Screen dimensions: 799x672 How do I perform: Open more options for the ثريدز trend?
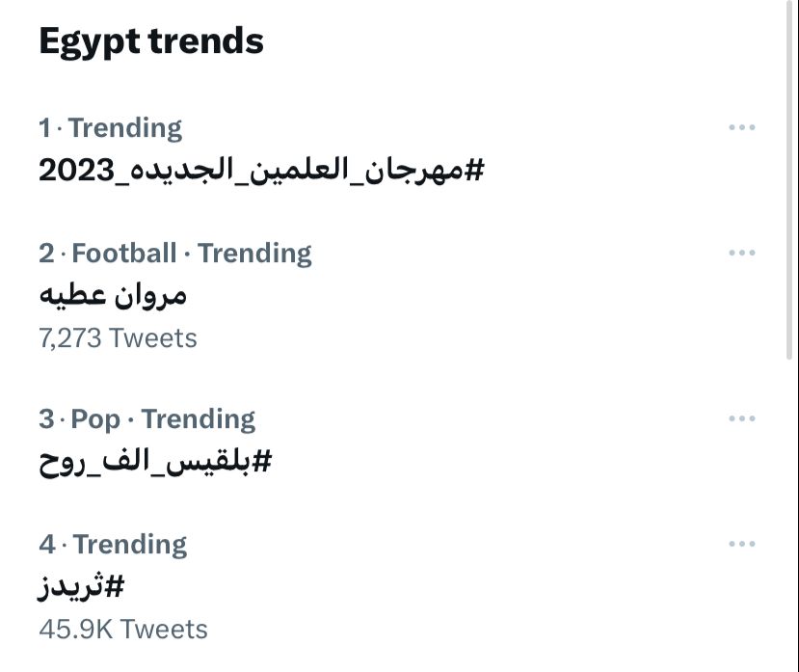pos(741,544)
